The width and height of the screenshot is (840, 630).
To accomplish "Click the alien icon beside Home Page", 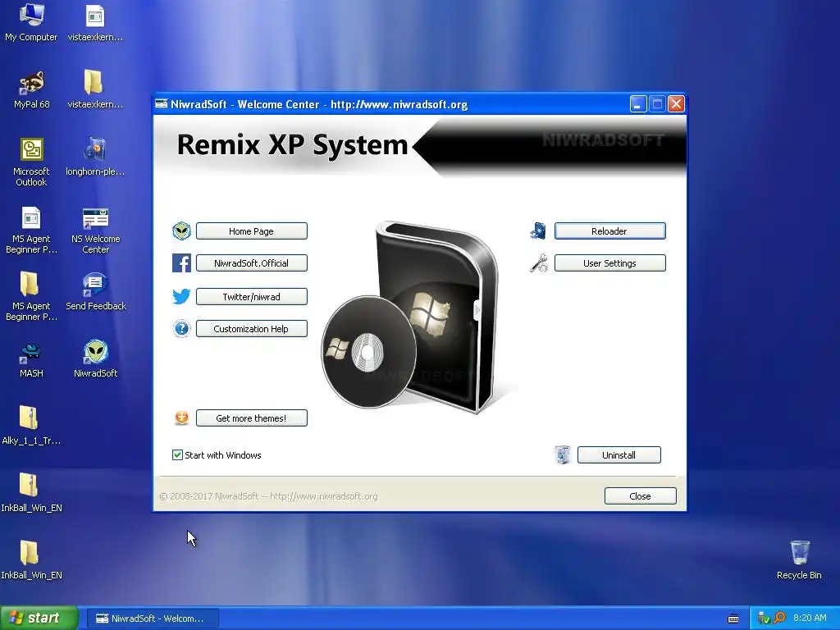I will click(x=181, y=231).
